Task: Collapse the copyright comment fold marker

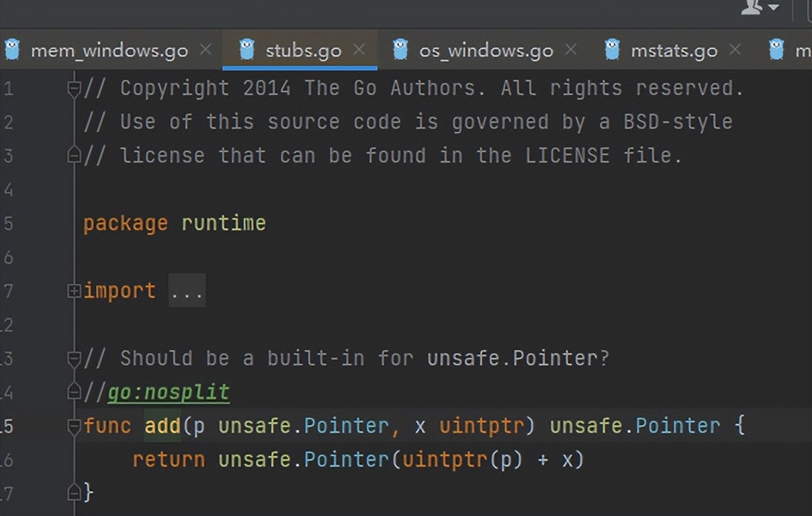Action: (74, 89)
